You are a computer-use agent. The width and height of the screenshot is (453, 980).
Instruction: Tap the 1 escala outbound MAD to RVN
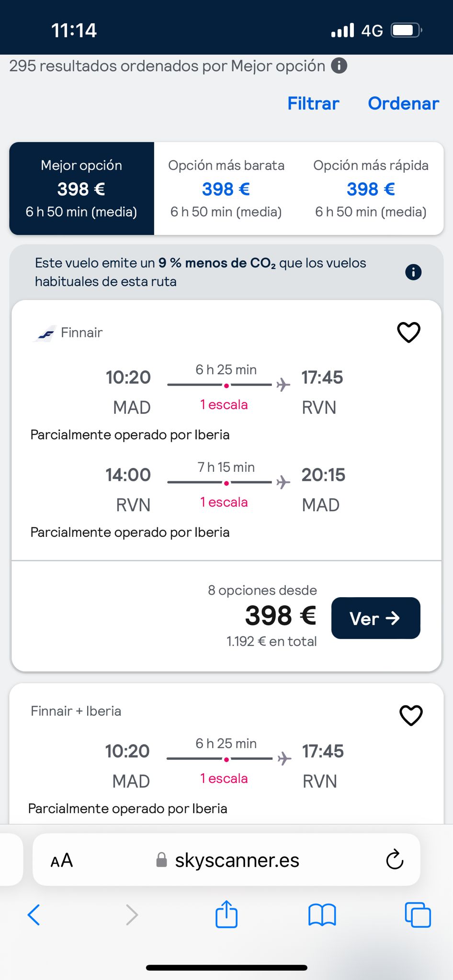coord(224,405)
